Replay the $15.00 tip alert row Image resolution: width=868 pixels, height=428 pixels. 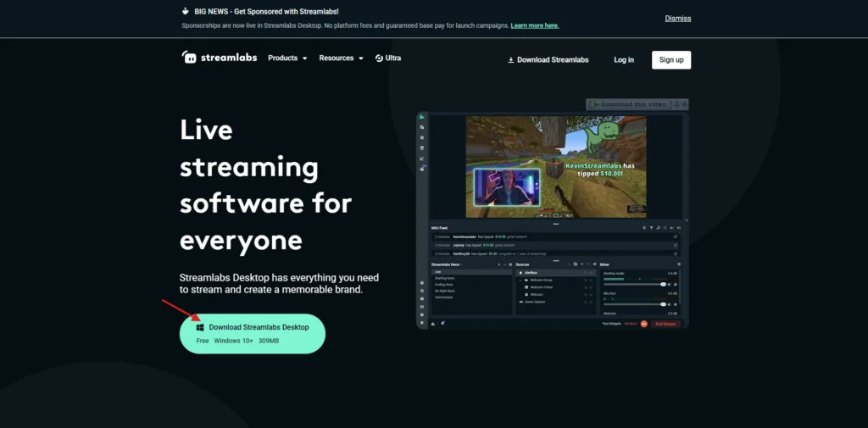tap(676, 245)
